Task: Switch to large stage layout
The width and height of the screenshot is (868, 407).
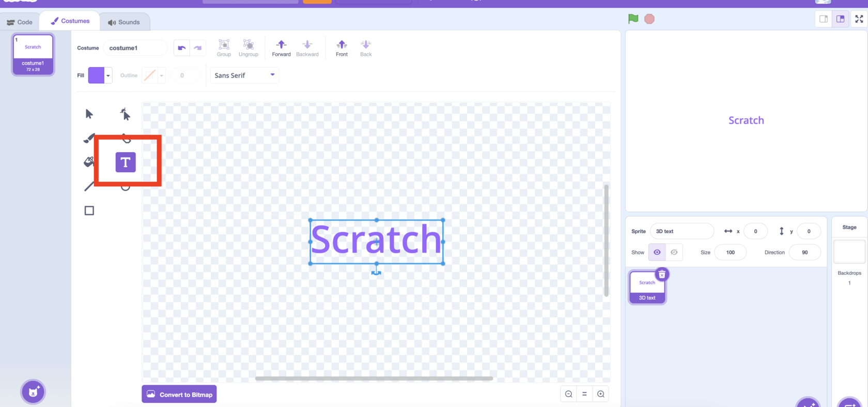Action: click(841, 19)
